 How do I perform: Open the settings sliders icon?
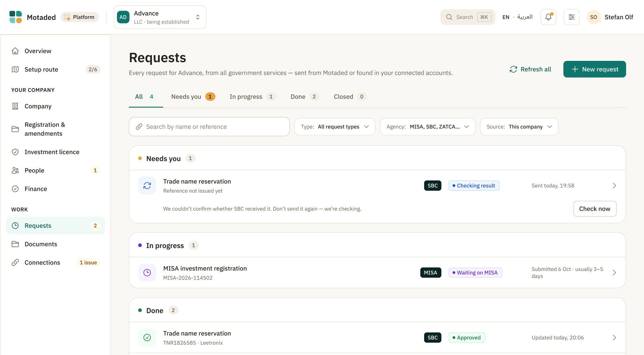click(571, 17)
